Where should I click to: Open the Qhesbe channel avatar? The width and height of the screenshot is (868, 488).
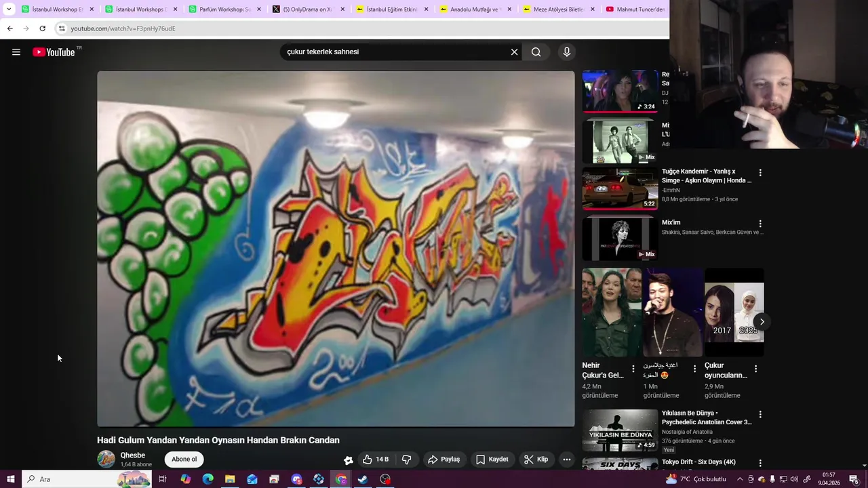[106, 460]
